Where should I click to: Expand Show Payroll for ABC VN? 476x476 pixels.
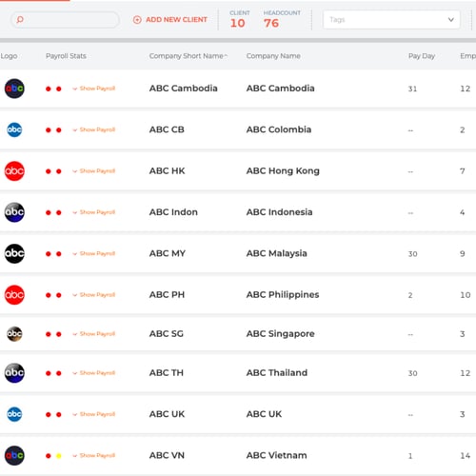coord(94,455)
